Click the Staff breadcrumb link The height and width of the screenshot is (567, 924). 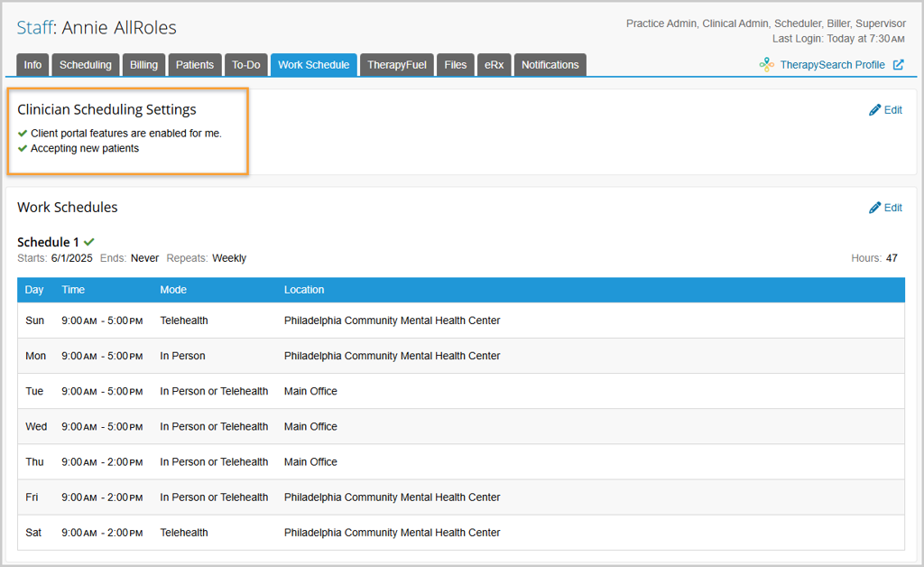[35, 28]
